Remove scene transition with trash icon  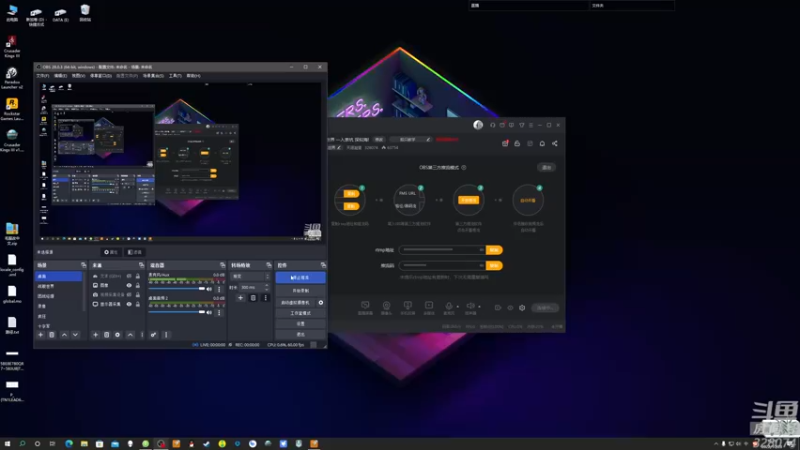pyautogui.click(x=253, y=297)
